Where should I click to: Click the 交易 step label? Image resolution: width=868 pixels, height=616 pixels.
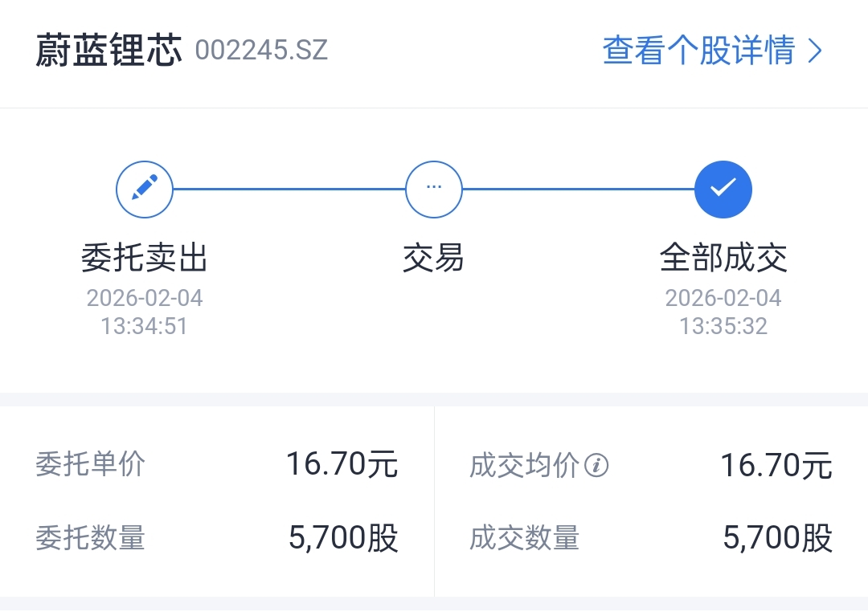pyautogui.click(x=434, y=259)
